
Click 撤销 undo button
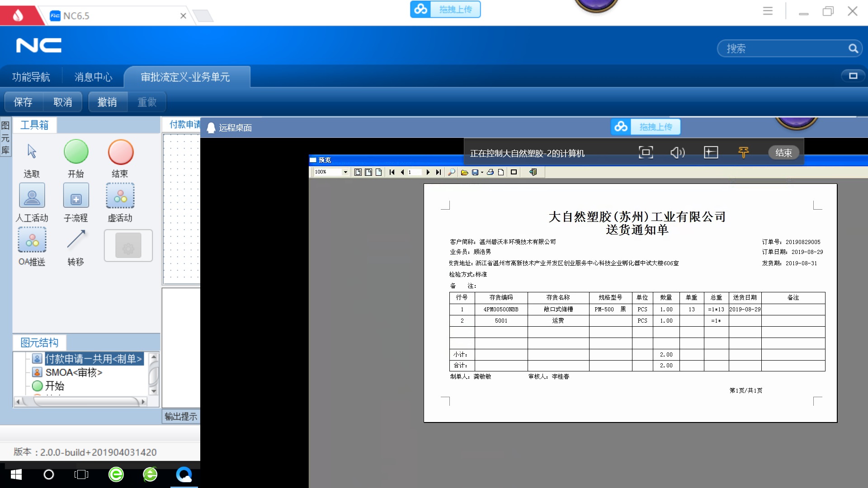107,102
